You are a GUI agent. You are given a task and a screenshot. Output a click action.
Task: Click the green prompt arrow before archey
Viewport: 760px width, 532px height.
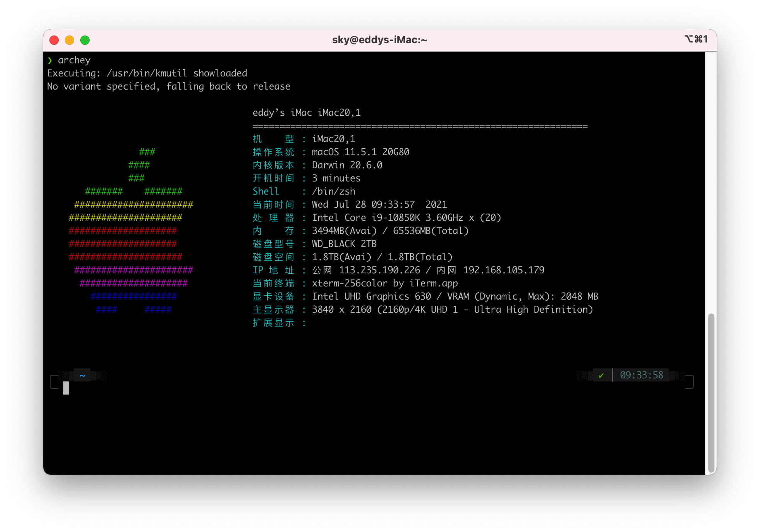(x=50, y=60)
